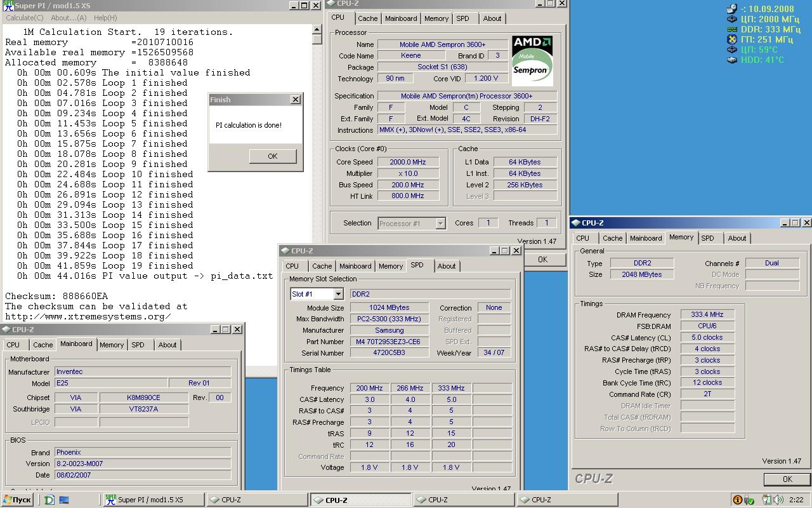Viewport: 812px width, 508px height.
Task: Activate the fourth CPU-Z taskbar button
Action: pos(567,500)
